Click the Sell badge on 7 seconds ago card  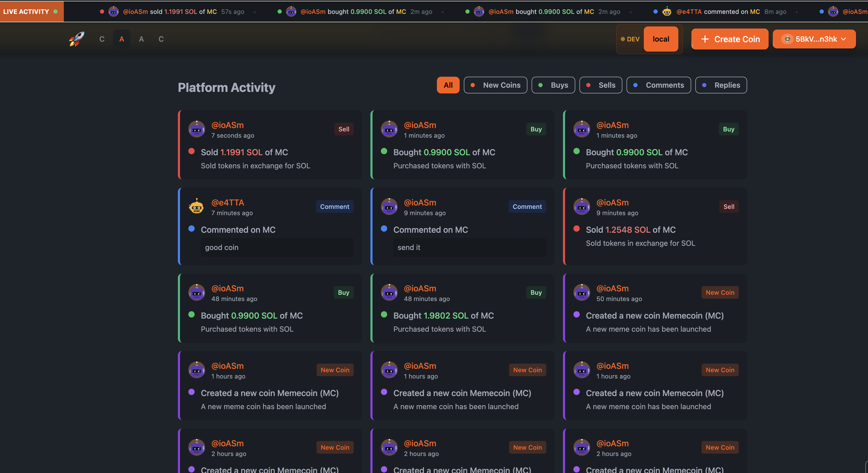click(344, 129)
